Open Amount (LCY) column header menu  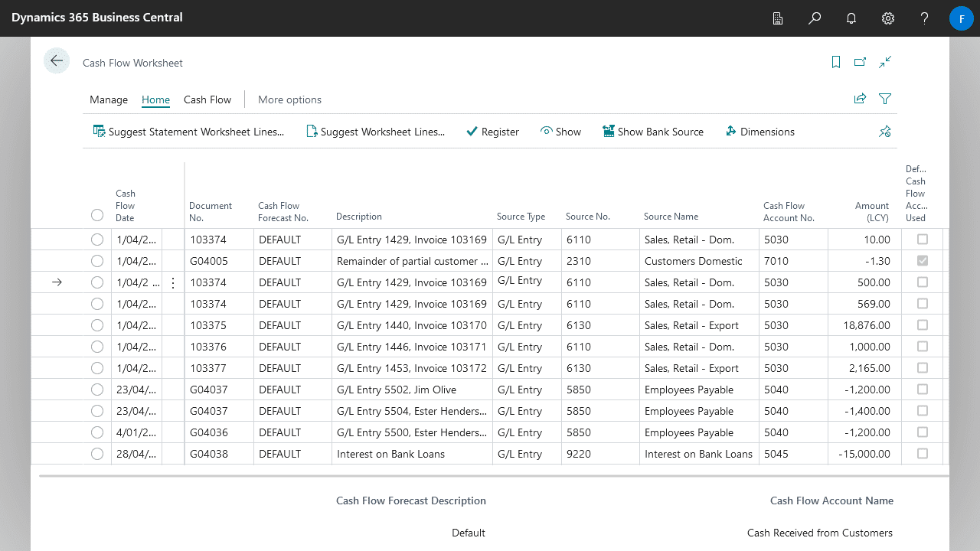pyautogui.click(x=872, y=212)
